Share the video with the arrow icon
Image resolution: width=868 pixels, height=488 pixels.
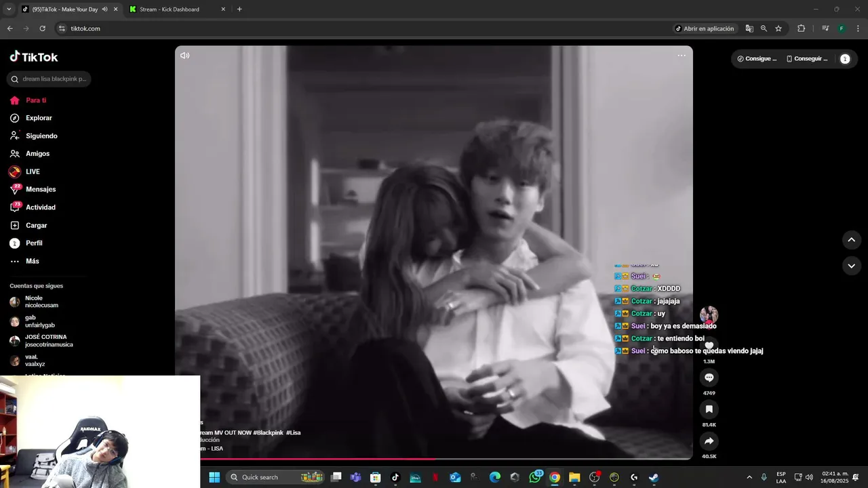pyautogui.click(x=709, y=441)
